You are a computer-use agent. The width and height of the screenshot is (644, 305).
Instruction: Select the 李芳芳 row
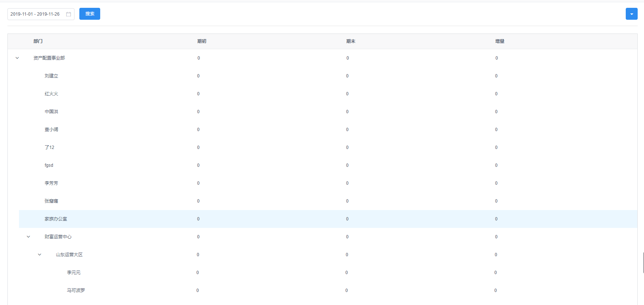coord(328,183)
